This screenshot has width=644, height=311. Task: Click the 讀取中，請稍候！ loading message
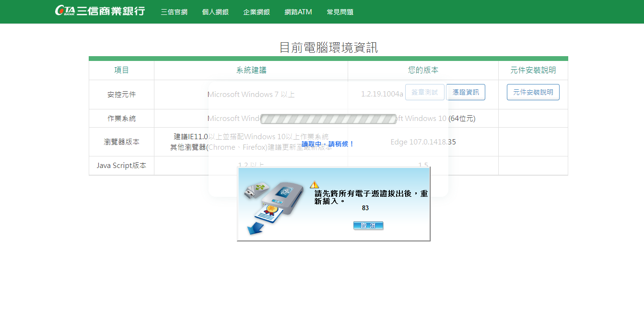coord(328,144)
